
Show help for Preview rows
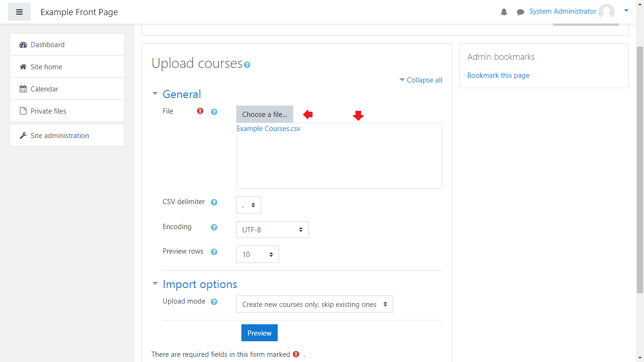click(214, 252)
